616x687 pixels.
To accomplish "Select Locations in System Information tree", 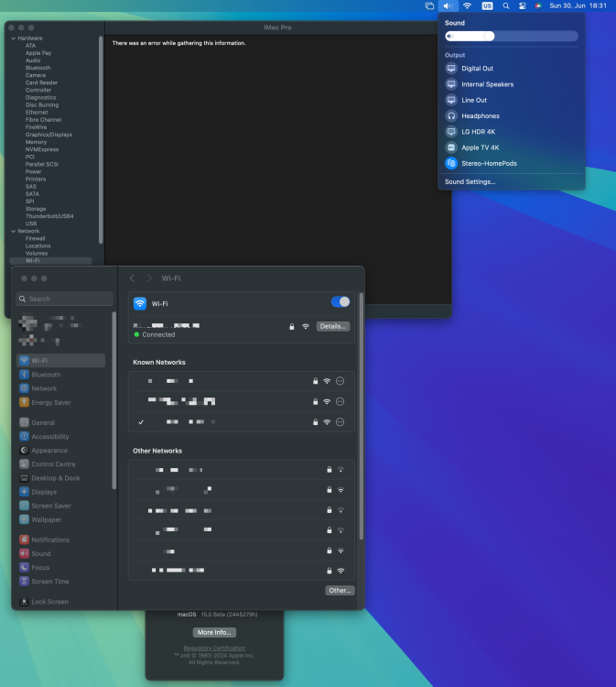I will (x=38, y=246).
